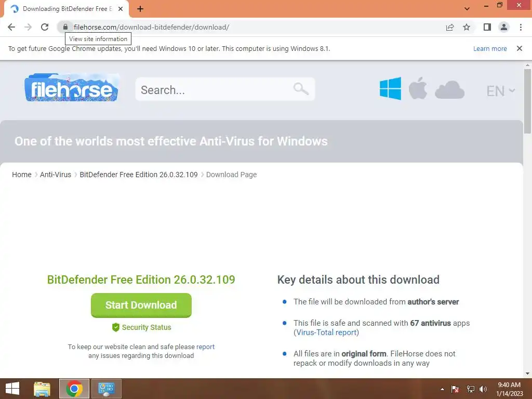Expand the tab search chevron
Image resolution: width=532 pixels, height=399 pixels.
pos(467,9)
